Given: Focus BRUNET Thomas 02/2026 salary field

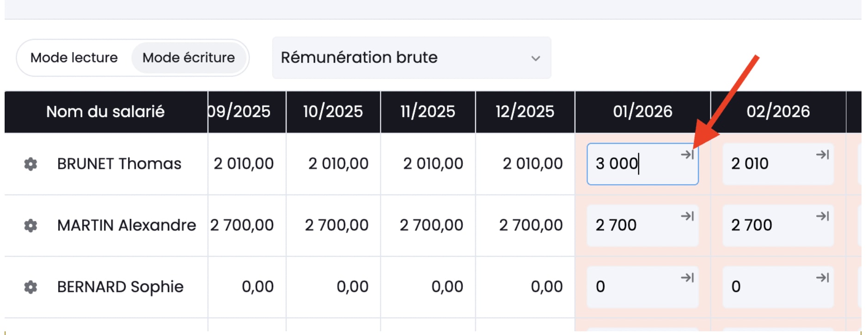Looking at the screenshot, I should 767,164.
